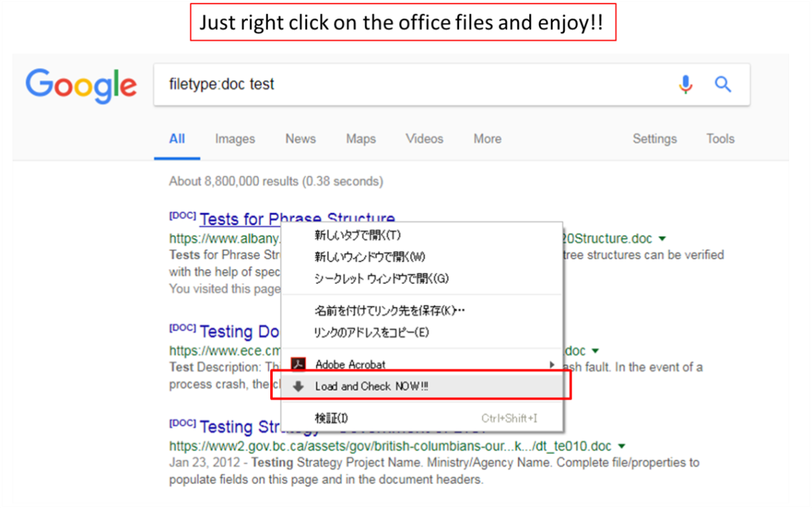Expand arrow next to 20Structure.doc URL
The height and width of the screenshot is (508, 812).
(x=662, y=239)
